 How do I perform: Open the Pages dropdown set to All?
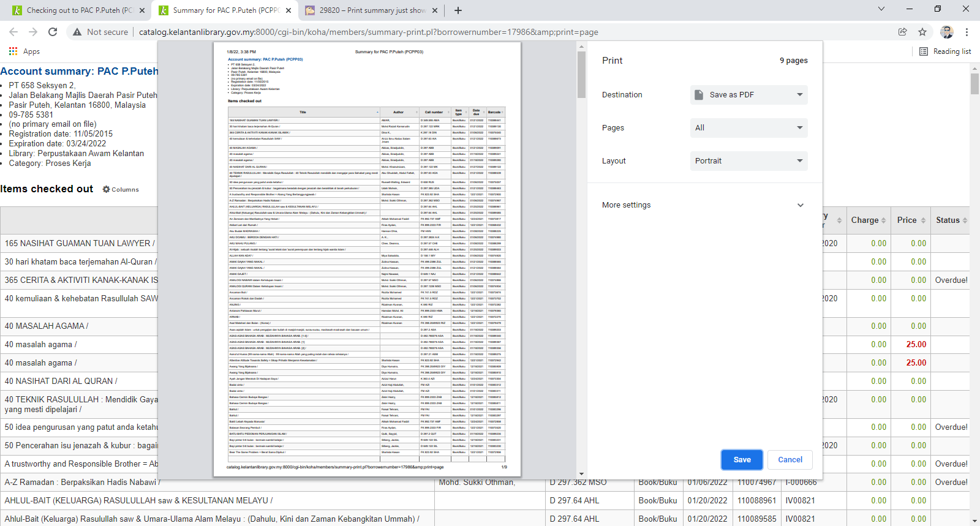point(748,128)
